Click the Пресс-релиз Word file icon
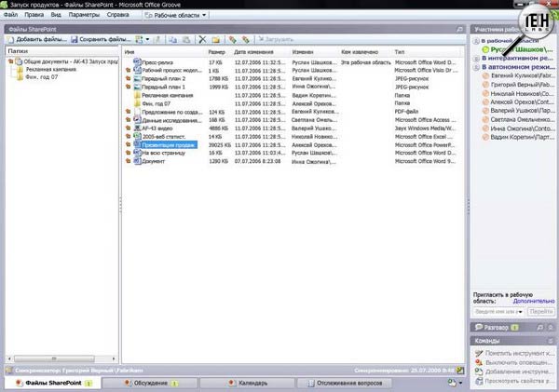The width and height of the screenshot is (559, 392). click(137, 62)
